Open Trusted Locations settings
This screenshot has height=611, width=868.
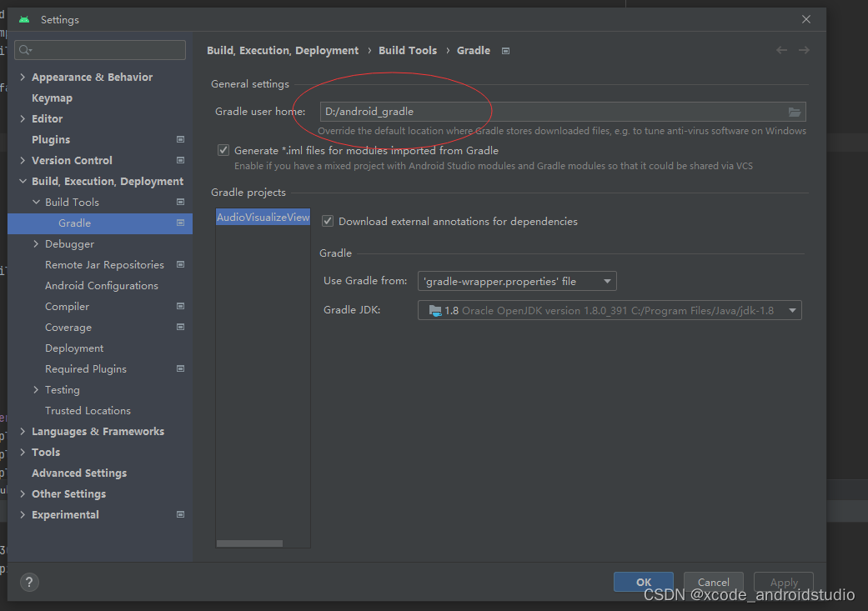(x=88, y=411)
